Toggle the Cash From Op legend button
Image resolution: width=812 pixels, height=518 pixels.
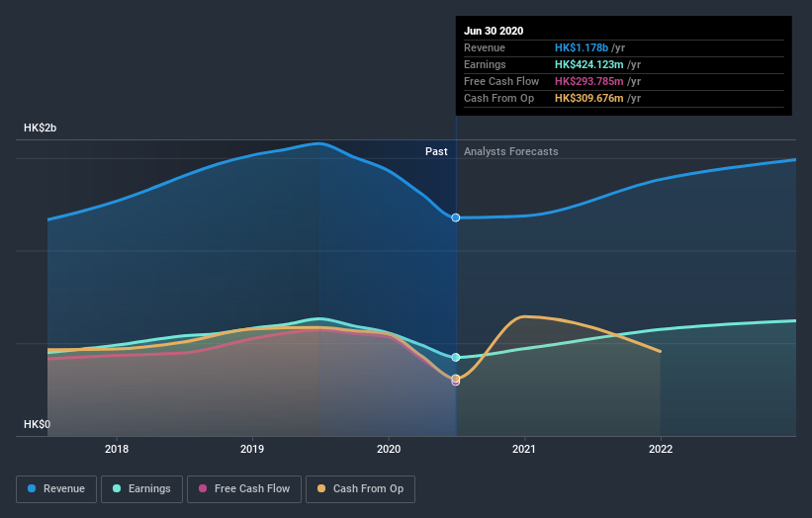(360, 489)
